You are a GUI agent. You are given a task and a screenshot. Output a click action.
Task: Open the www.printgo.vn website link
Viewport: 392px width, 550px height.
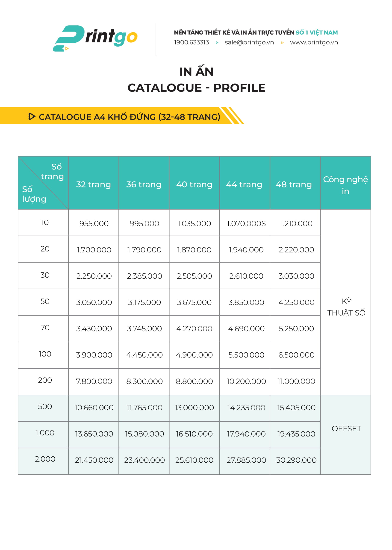314,42
